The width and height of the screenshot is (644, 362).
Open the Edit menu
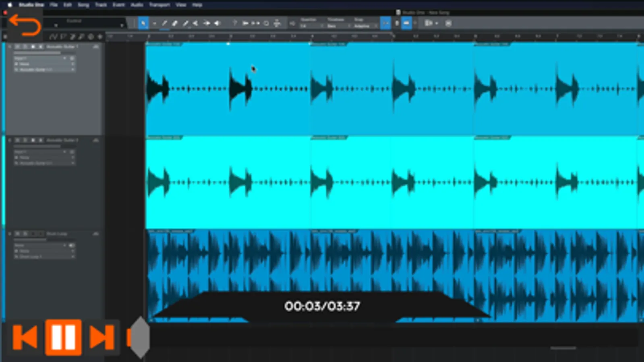pos(67,5)
